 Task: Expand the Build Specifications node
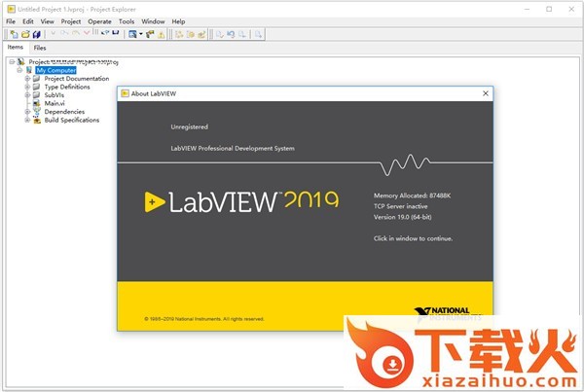pyautogui.click(x=28, y=120)
